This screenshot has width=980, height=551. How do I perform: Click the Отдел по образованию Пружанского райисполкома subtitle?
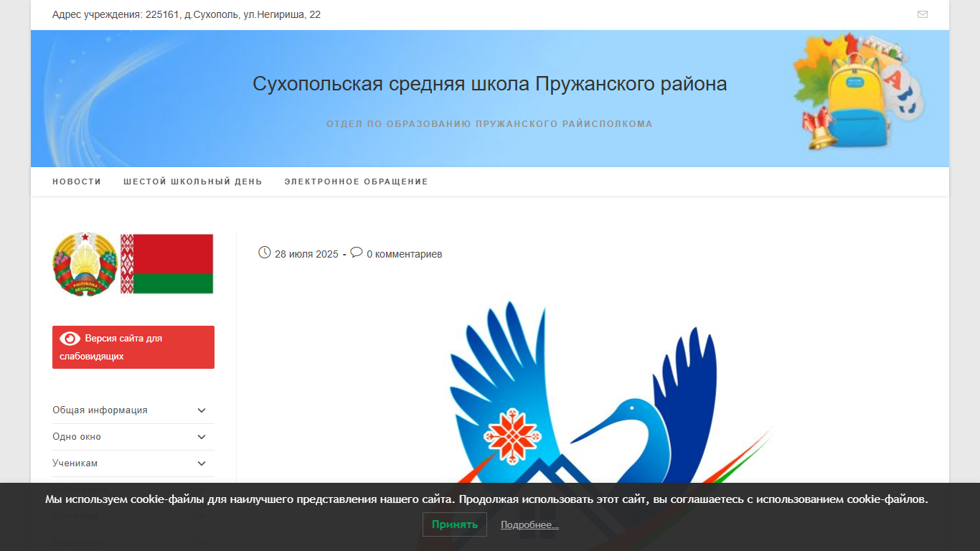click(490, 124)
